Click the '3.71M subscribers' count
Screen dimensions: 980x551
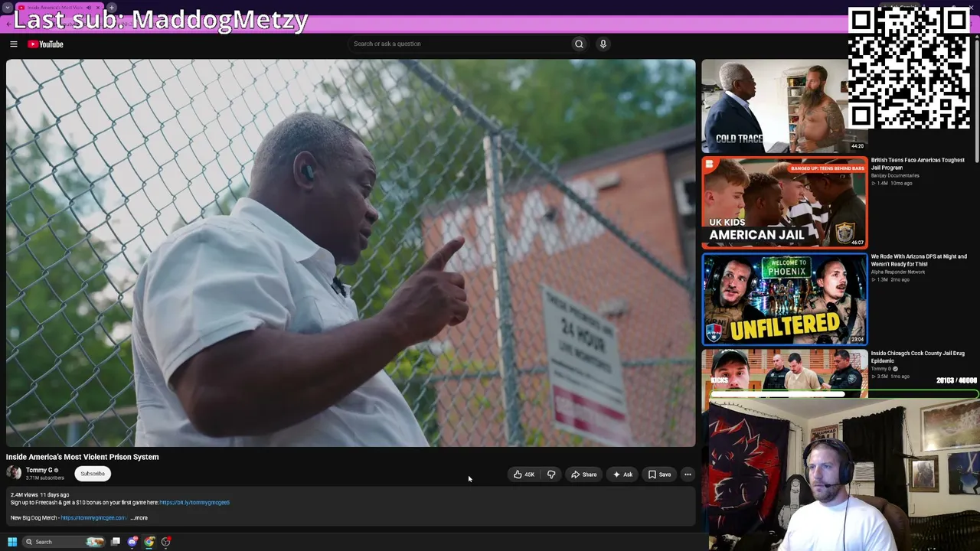(44, 478)
